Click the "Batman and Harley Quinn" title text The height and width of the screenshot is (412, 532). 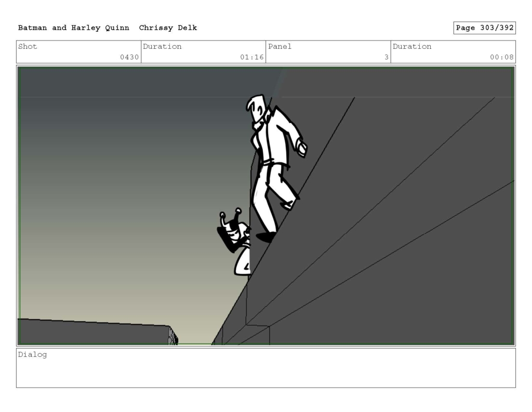74,28
